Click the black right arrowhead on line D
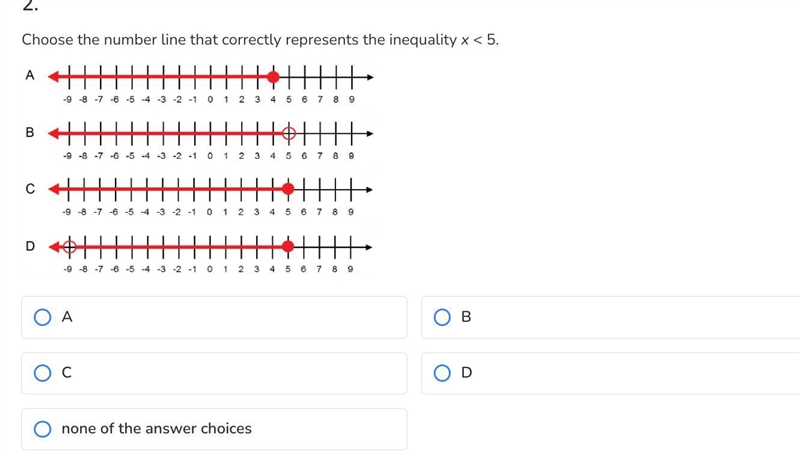The image size is (800, 456). pos(369,247)
